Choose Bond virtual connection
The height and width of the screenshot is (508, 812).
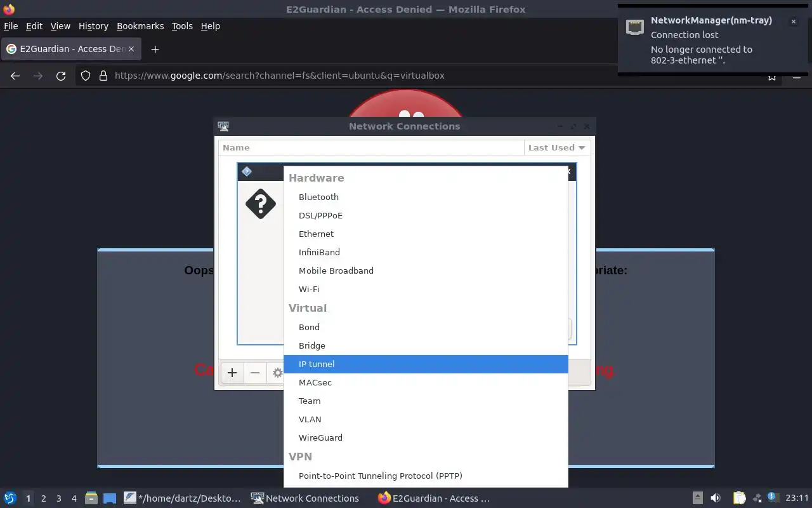click(x=426, y=327)
